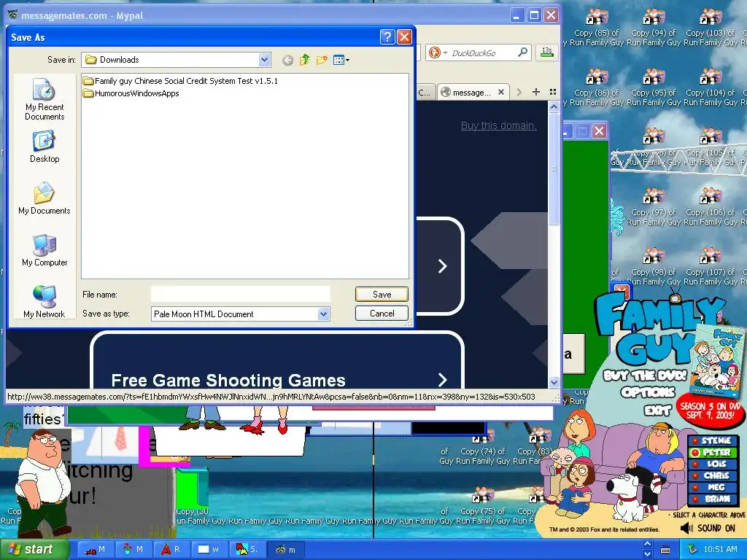This screenshot has width=747, height=560.
Task: Select the Copy (97) of Run Family Guy shortcut
Action: coord(653,208)
